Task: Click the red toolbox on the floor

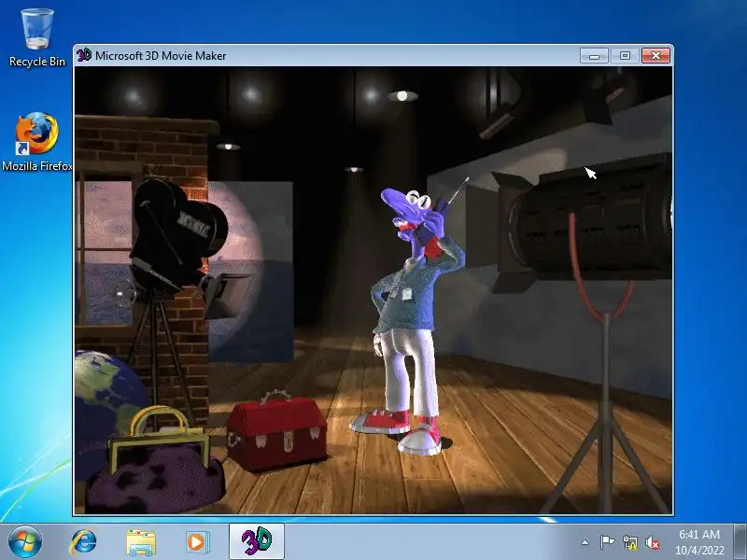Action: coord(276,431)
